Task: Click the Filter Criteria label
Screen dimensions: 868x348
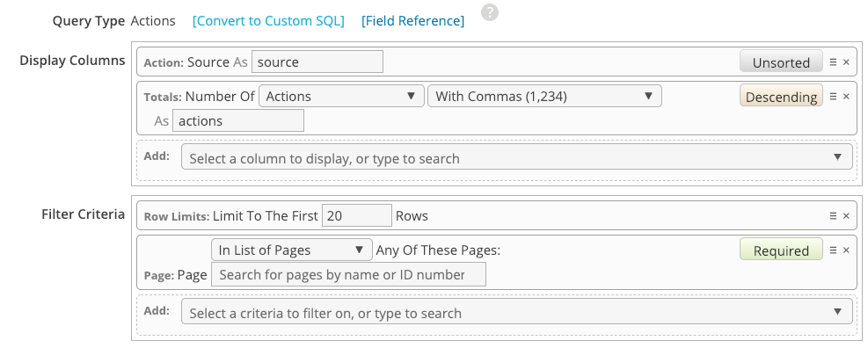Action: [x=83, y=214]
